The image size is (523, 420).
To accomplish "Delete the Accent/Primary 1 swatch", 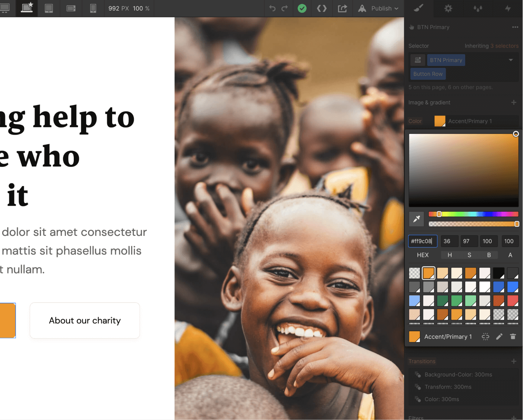I will tap(513, 337).
